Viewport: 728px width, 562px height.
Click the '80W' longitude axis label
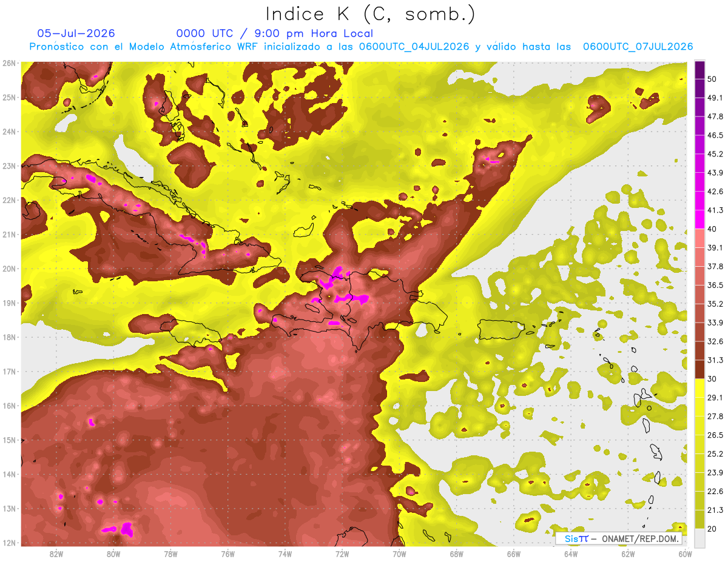pyautogui.click(x=113, y=554)
